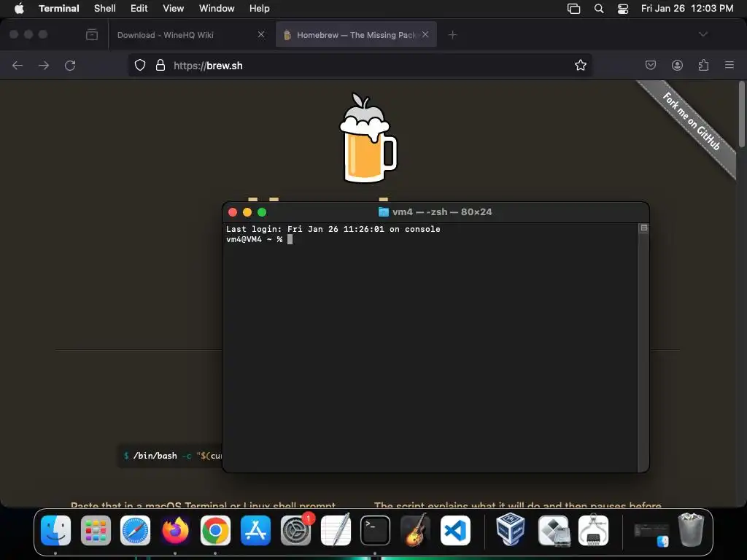Open the minimized window thumbnail in Dock
The height and width of the screenshot is (560, 747).
coord(651,534)
